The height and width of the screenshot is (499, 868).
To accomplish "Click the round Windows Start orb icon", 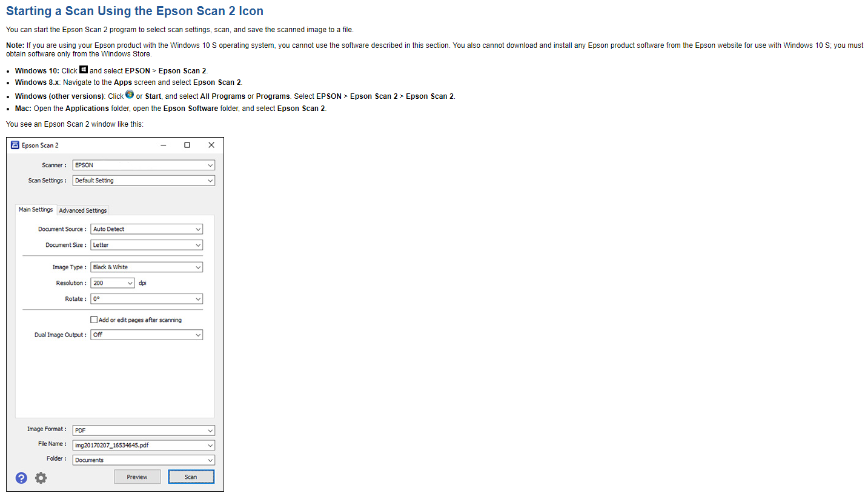I will tap(129, 95).
